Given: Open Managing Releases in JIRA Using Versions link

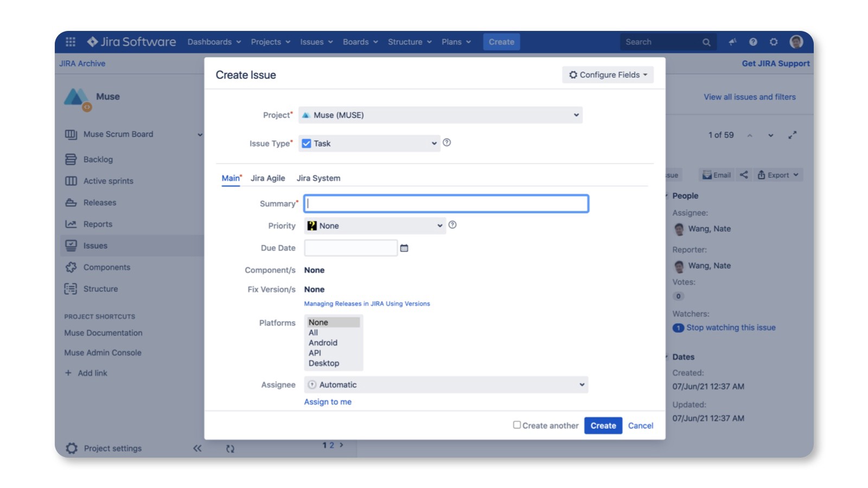Looking at the screenshot, I should pos(367,304).
